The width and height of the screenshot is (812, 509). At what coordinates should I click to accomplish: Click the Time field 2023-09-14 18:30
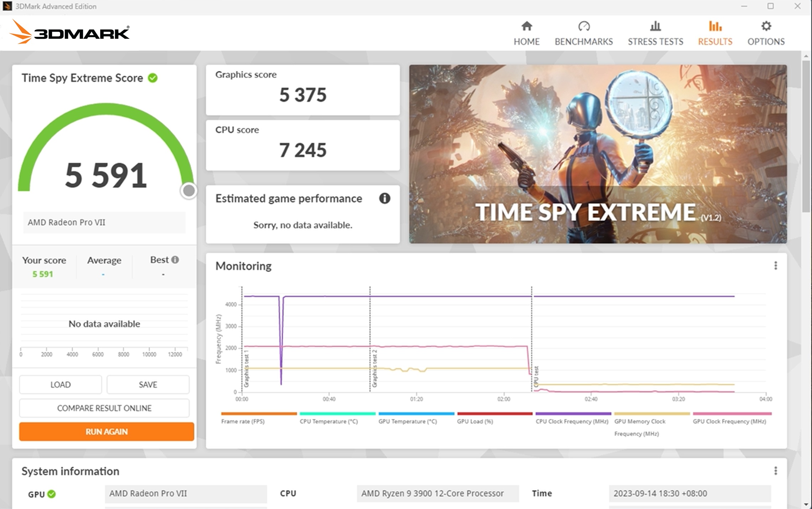[x=690, y=494]
